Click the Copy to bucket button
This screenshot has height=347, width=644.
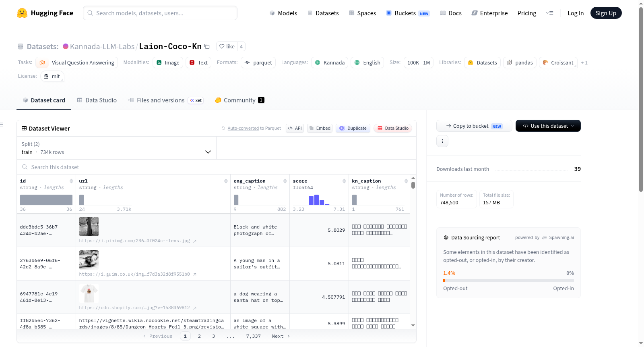[x=474, y=126]
